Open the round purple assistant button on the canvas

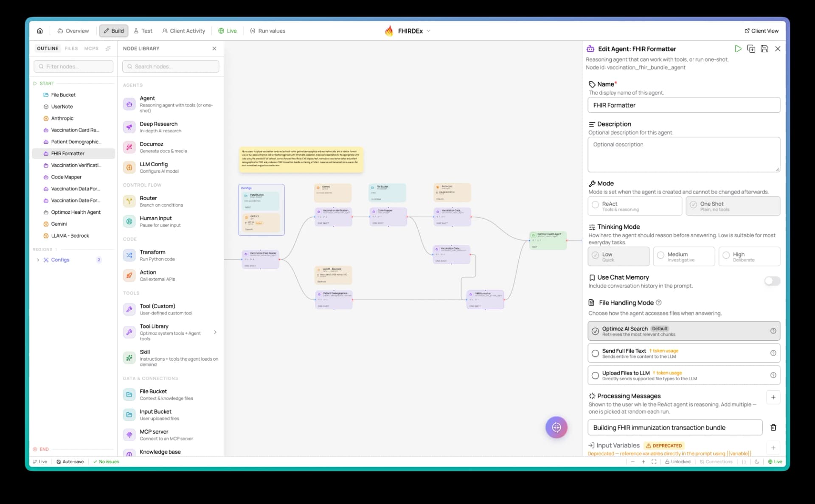click(x=556, y=427)
